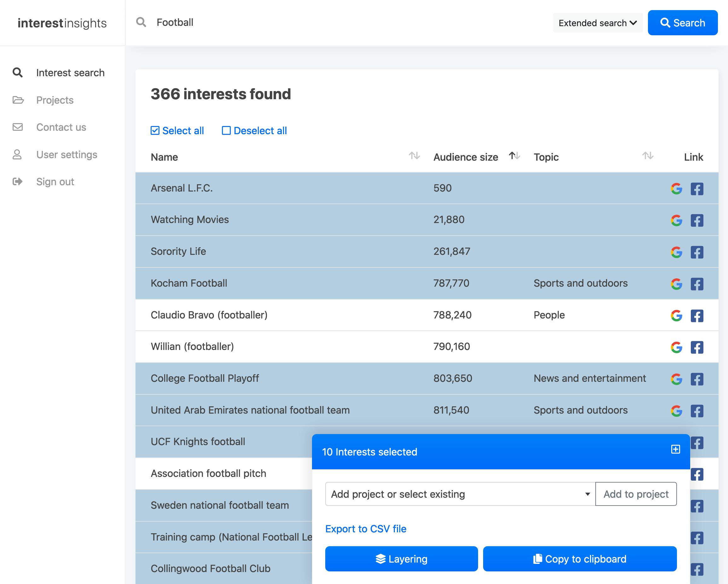Toggle selection of Arsenal L.F.C. row
Viewport: 728px width, 584px height.
[x=427, y=188]
